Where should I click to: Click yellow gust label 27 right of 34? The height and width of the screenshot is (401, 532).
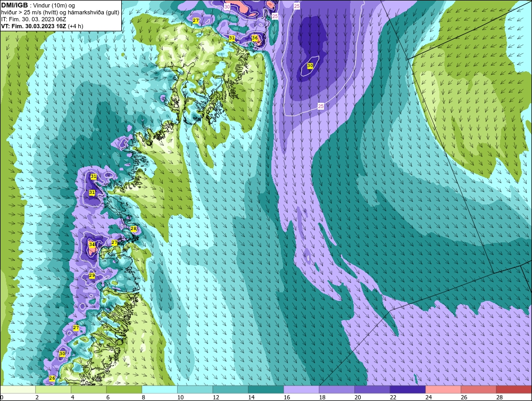pos(114,242)
